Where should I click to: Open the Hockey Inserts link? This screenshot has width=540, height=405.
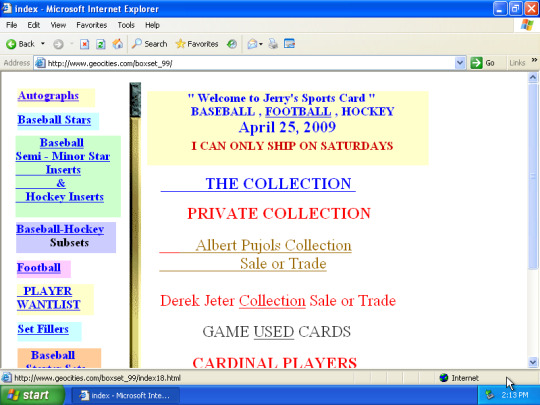(x=64, y=197)
